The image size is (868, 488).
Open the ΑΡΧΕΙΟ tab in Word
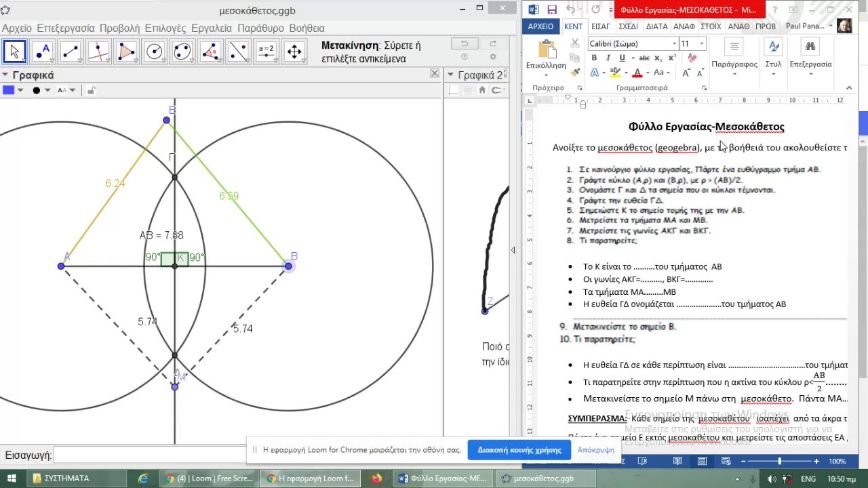click(x=540, y=26)
